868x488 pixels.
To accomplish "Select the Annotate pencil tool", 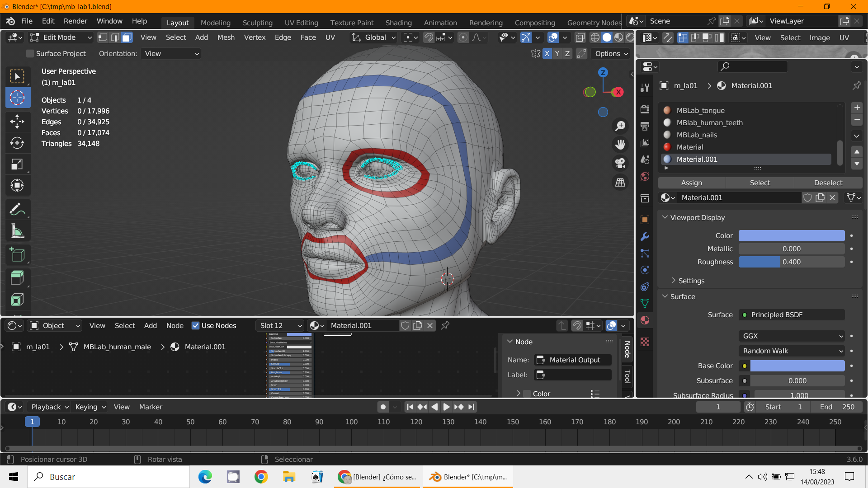I will pyautogui.click(x=17, y=210).
